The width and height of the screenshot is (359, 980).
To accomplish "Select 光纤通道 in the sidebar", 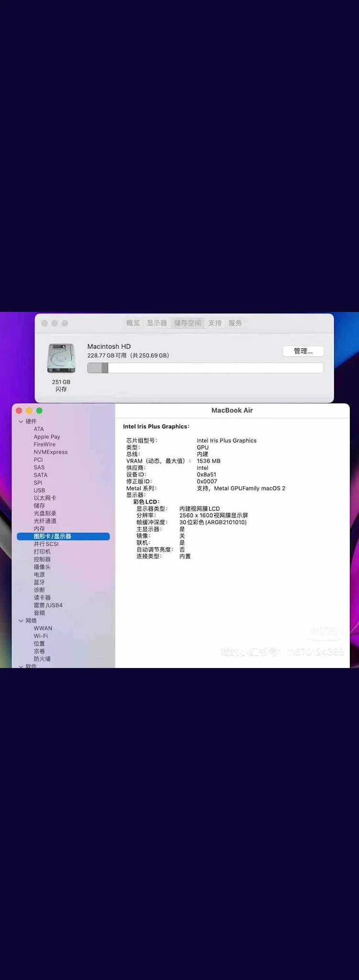I will click(45, 521).
